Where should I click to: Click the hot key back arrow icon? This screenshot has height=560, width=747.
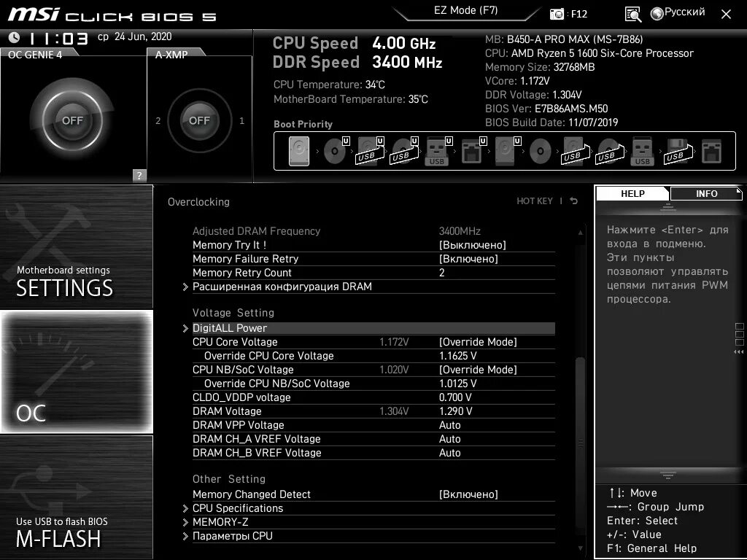coord(574,201)
